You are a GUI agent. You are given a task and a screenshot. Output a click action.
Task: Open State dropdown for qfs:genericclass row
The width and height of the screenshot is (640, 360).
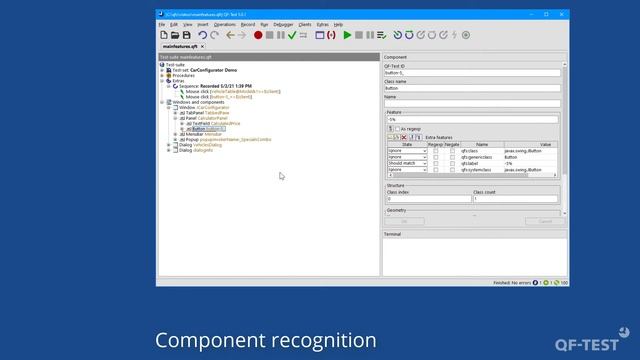pyautogui.click(x=407, y=157)
